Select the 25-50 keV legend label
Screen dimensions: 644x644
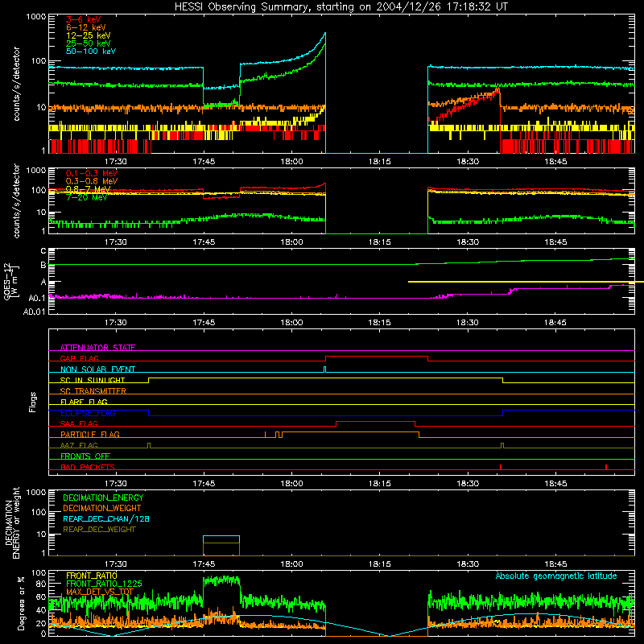point(89,43)
